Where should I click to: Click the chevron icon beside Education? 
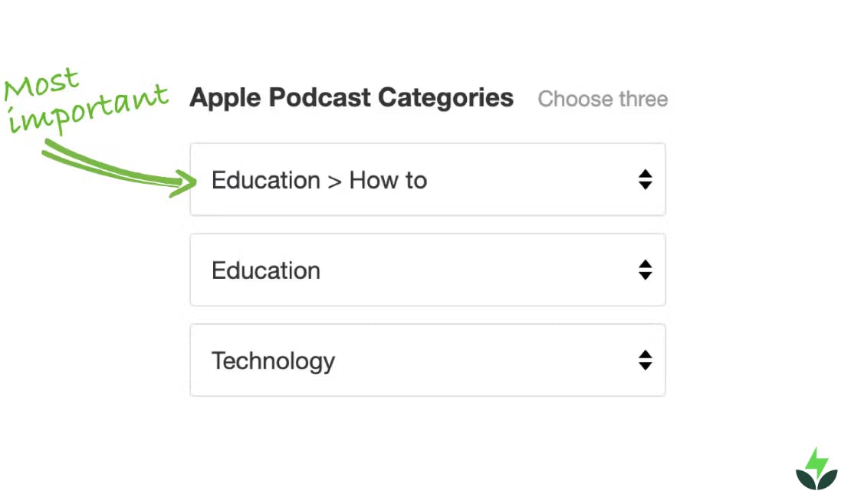click(x=646, y=270)
